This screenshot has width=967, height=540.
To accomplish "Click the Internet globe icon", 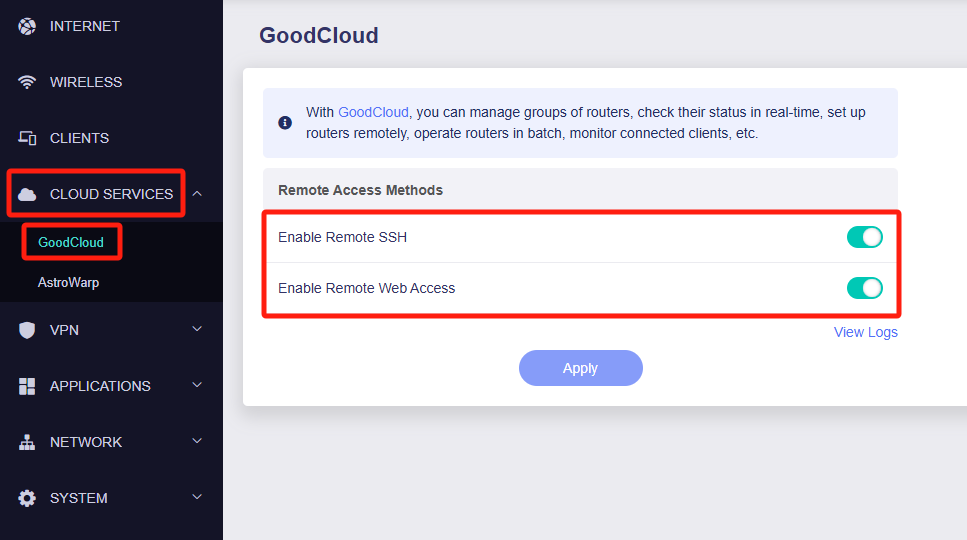I will tap(27, 26).
